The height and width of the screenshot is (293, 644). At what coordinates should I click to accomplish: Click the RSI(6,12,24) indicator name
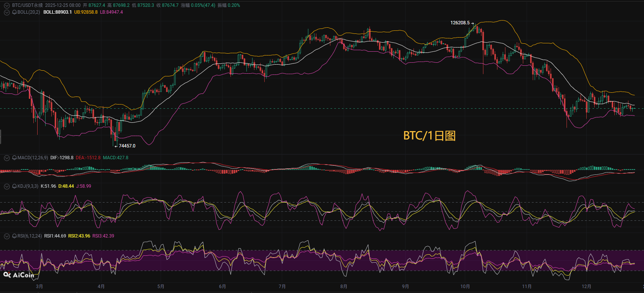pyautogui.click(x=30, y=236)
